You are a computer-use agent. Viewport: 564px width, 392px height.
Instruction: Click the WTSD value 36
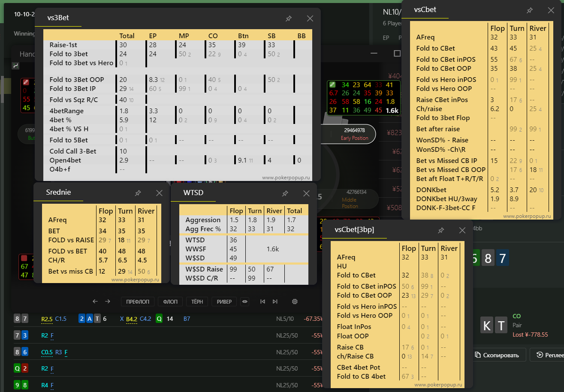233,240
